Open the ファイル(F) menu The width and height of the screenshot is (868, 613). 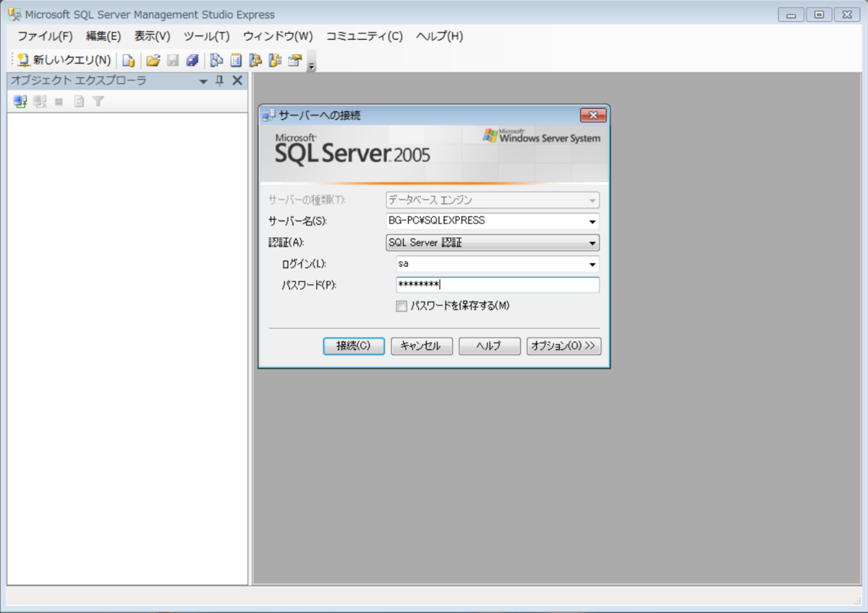(45, 36)
